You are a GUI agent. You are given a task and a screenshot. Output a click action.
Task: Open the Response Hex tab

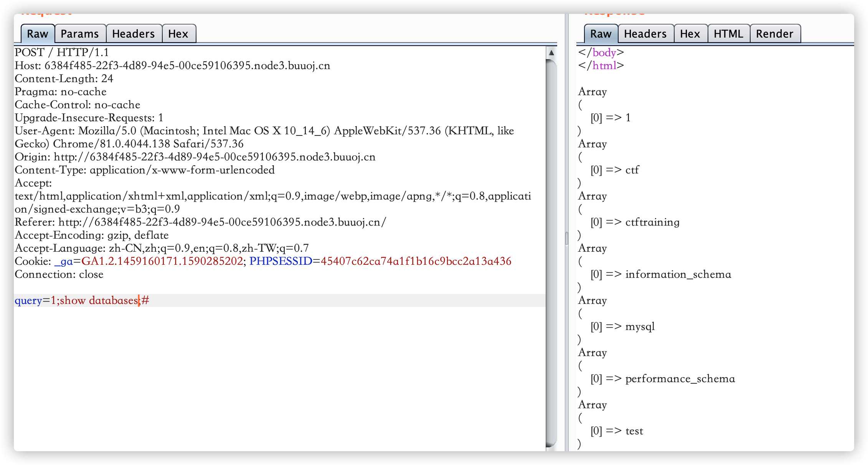pos(690,34)
